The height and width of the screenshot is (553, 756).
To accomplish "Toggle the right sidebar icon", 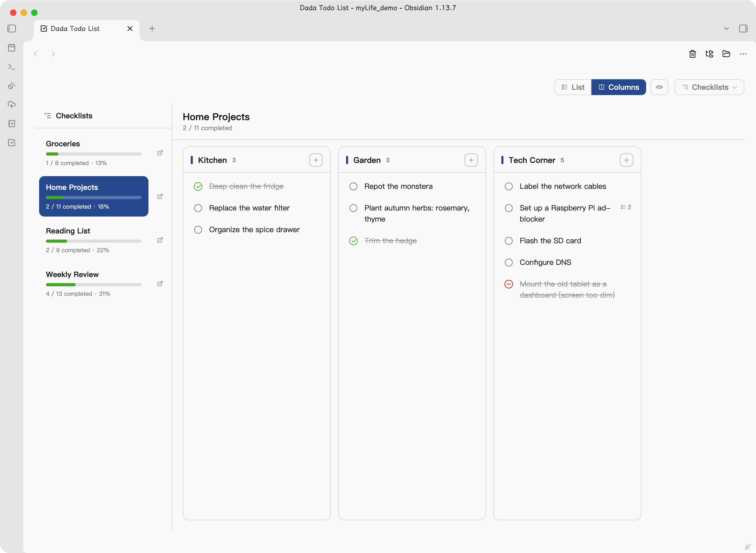I will click(x=743, y=29).
